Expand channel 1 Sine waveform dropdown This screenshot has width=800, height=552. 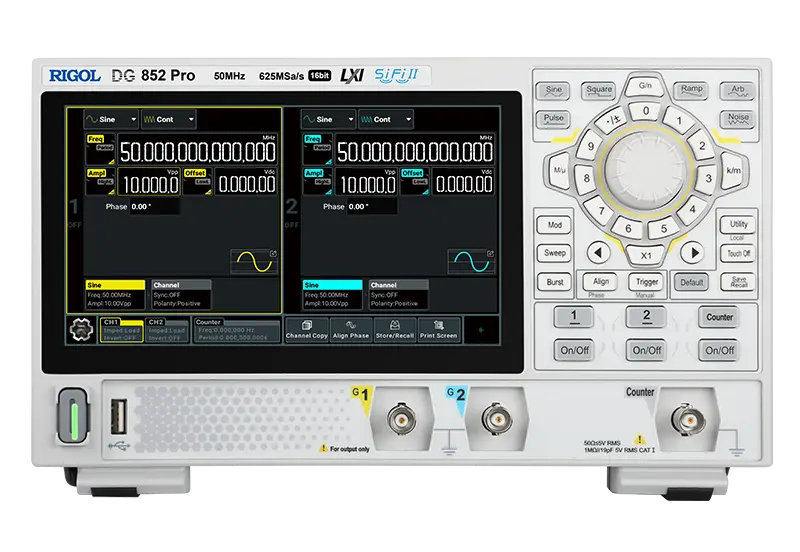111,119
